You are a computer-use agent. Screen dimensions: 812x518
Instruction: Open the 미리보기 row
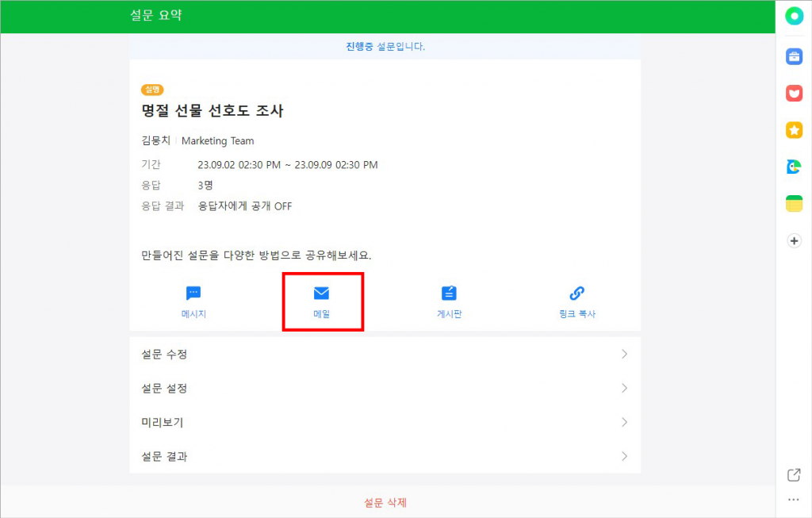point(385,423)
